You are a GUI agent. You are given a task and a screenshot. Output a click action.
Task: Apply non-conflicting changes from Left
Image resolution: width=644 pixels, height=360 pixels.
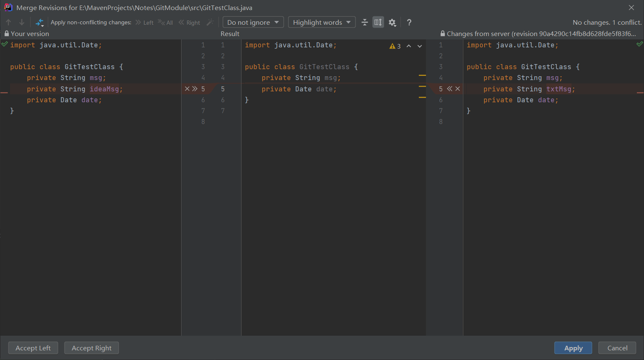pos(144,22)
